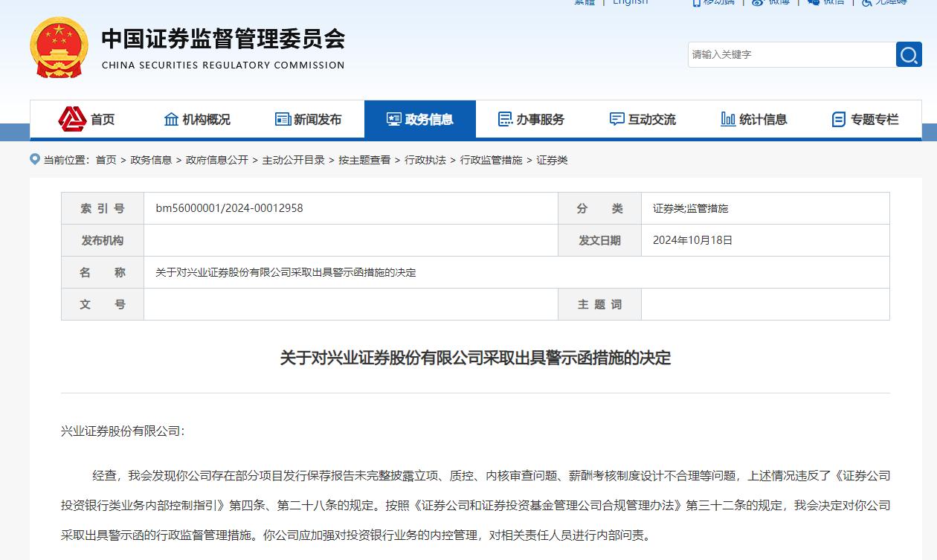The height and width of the screenshot is (560, 937).
Task: Open the 机构概况 navigation item
Action: pos(197,119)
